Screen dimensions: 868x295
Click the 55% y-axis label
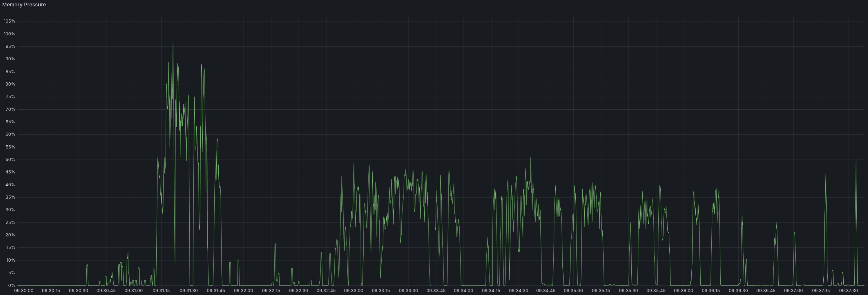click(10, 147)
